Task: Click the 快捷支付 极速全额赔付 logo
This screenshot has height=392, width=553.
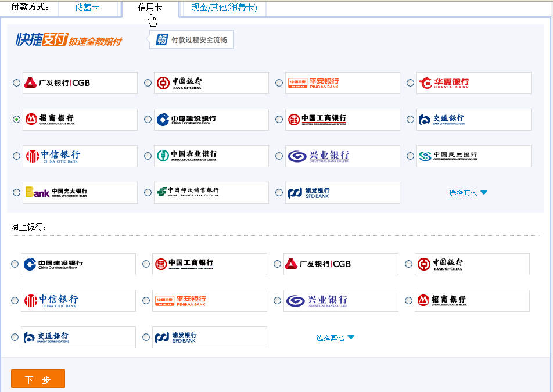Action: click(x=69, y=40)
